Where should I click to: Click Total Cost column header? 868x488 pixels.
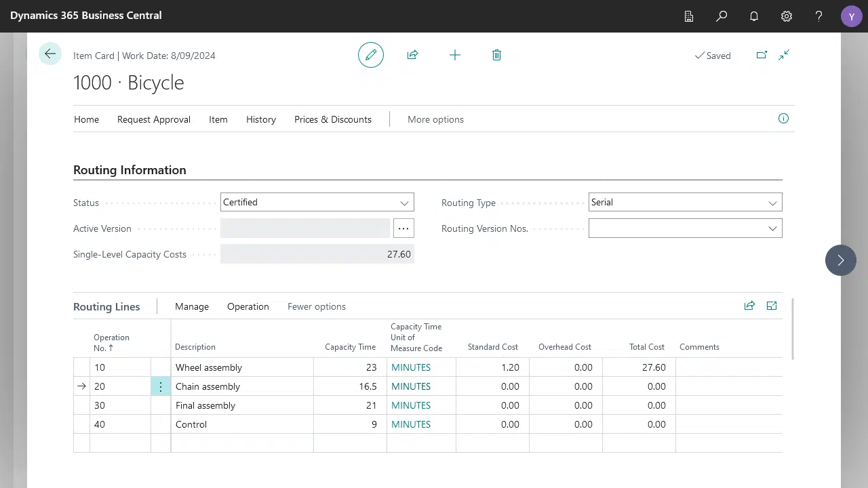pos(647,347)
